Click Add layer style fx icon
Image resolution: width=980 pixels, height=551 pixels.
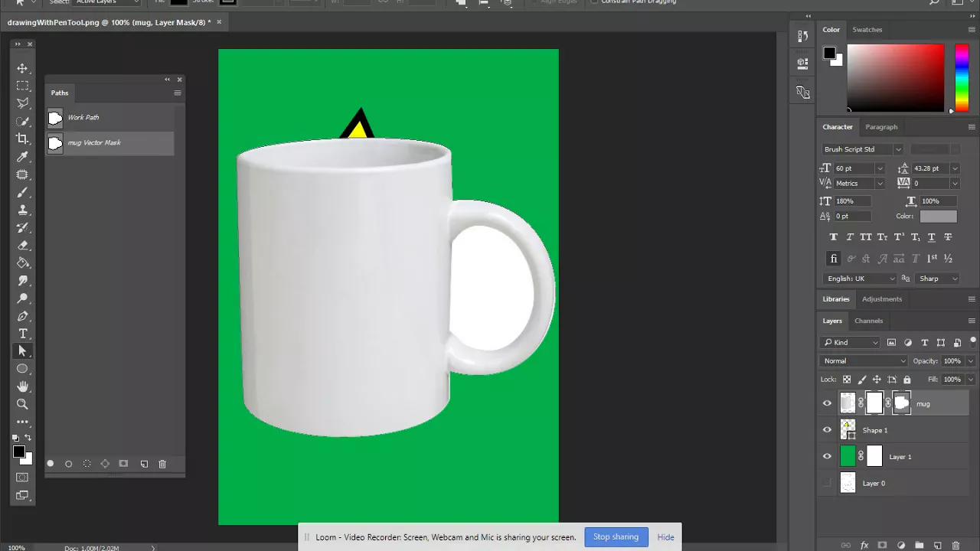(x=864, y=546)
